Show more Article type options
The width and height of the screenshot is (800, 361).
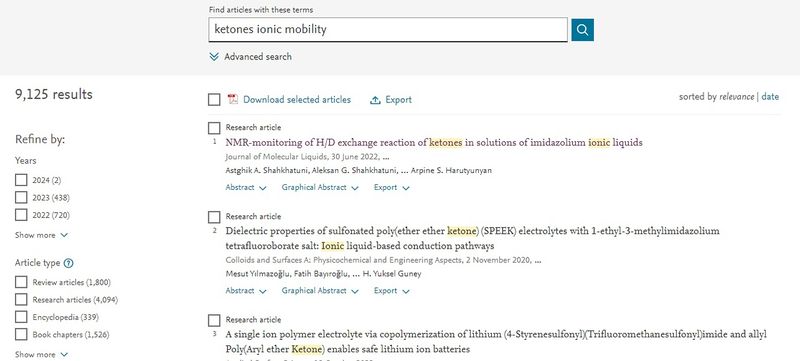(41, 354)
